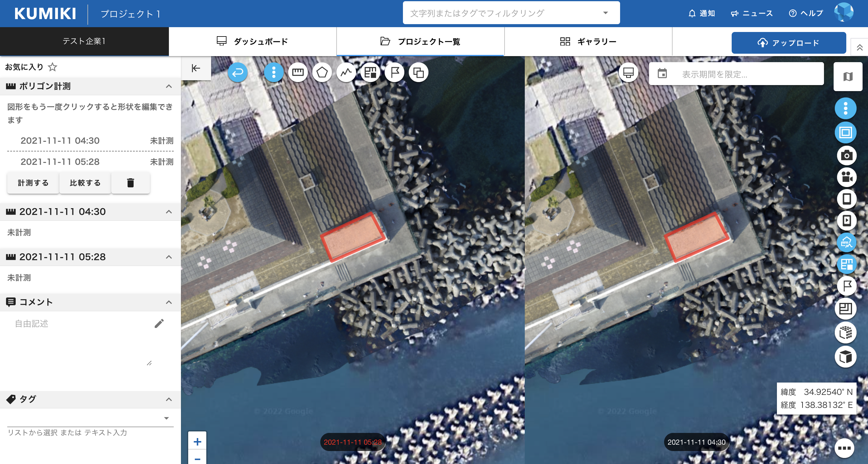This screenshot has height=464, width=868.
Task: Select the polygon drawing tool
Action: tap(322, 72)
